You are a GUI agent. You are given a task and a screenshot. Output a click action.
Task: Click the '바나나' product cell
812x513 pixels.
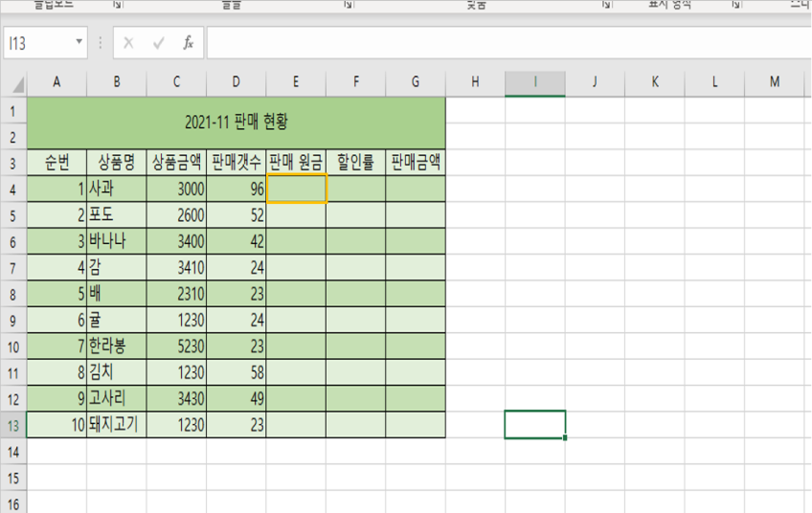coord(117,241)
